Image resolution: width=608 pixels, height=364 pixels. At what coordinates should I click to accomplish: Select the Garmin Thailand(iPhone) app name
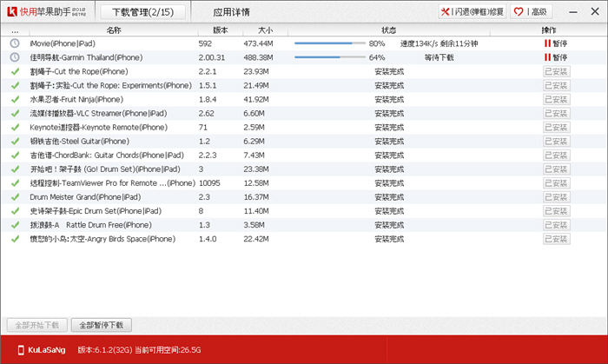click(86, 57)
